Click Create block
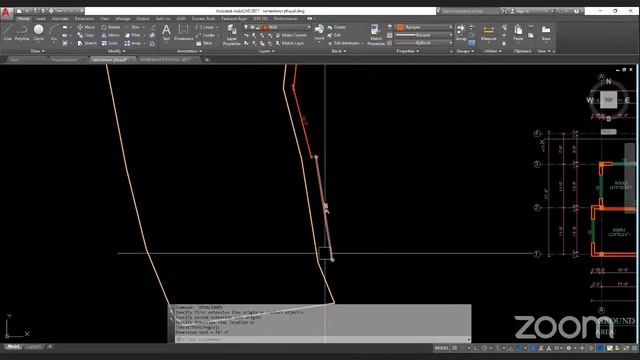 337,27
